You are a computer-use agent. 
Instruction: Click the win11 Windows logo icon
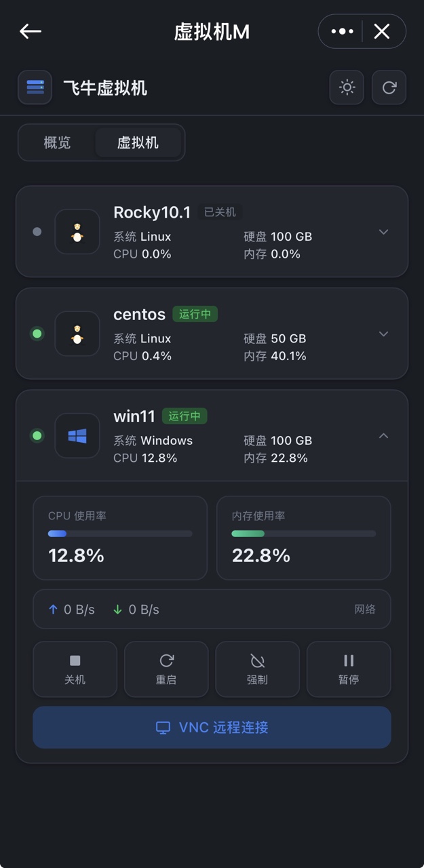coord(77,435)
